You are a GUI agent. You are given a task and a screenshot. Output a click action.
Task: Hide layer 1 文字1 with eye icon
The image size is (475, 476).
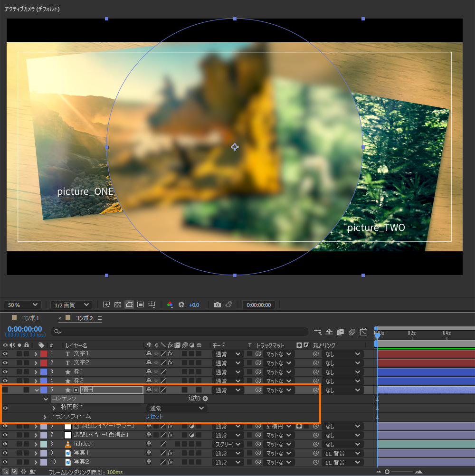[5, 354]
